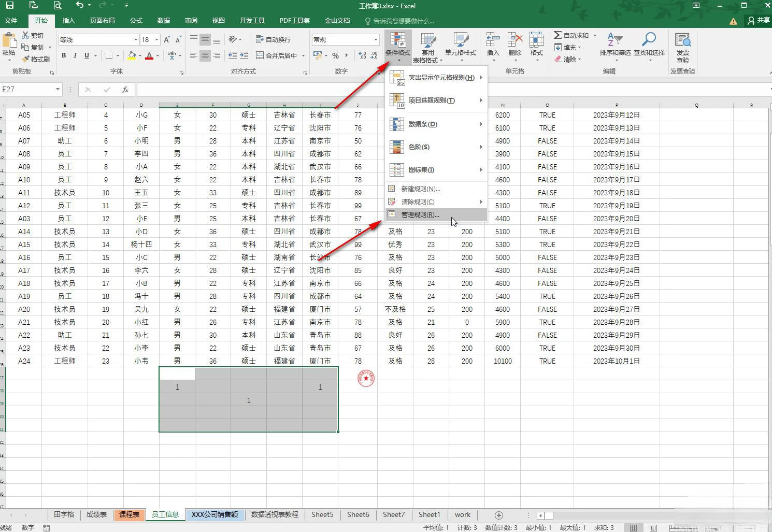The width and height of the screenshot is (772, 532).
Task: Switch to the Insert (插入) ribbon tab
Action: pyautogui.click(x=68, y=21)
